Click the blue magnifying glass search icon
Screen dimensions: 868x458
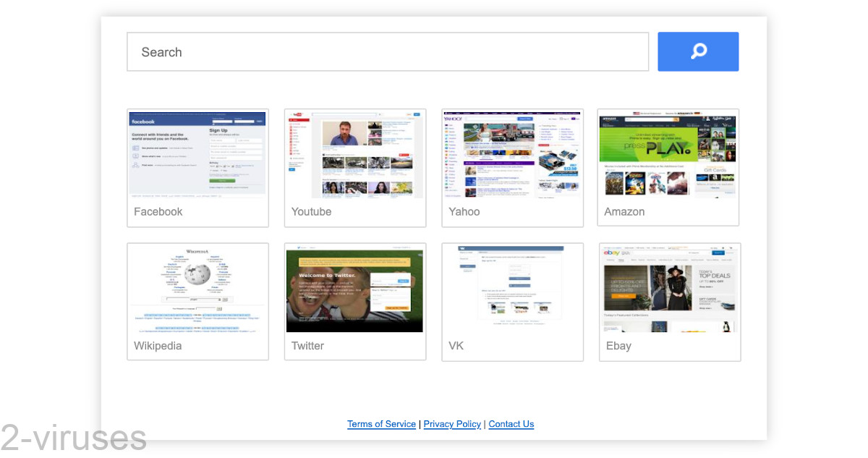coord(697,51)
